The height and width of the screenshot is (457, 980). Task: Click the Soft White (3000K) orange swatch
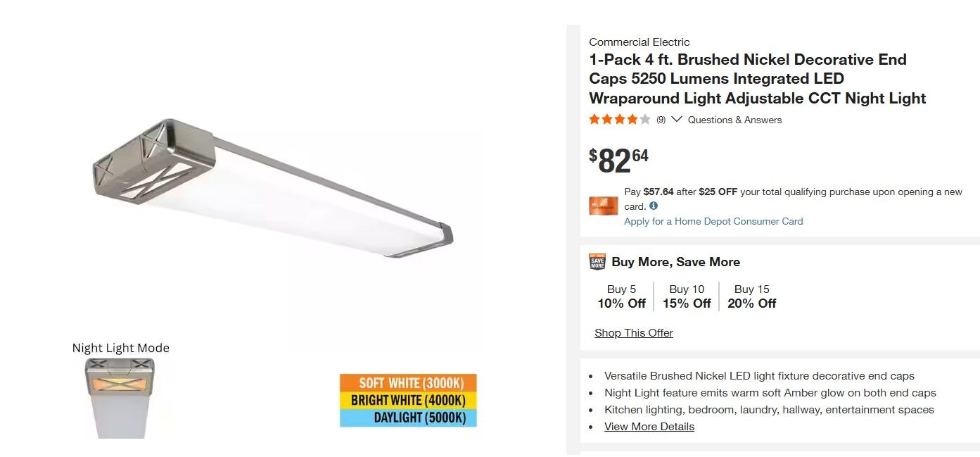408,383
